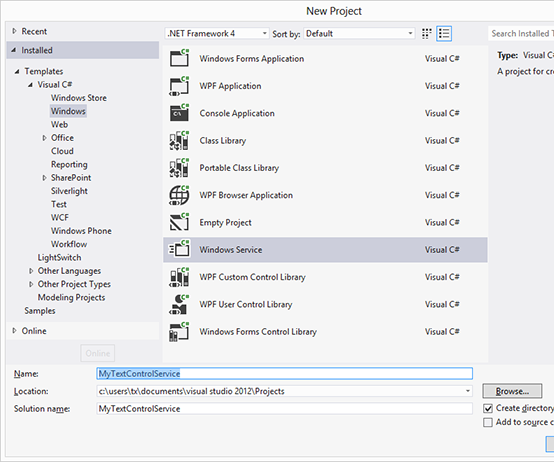This screenshot has height=462, width=554.
Task: Select the WPF Application template name
Action: 230,86
